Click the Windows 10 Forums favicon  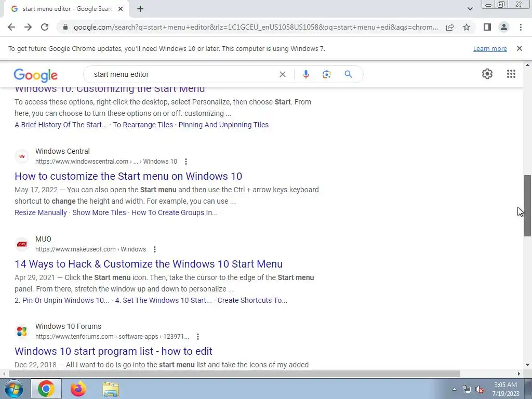22,331
